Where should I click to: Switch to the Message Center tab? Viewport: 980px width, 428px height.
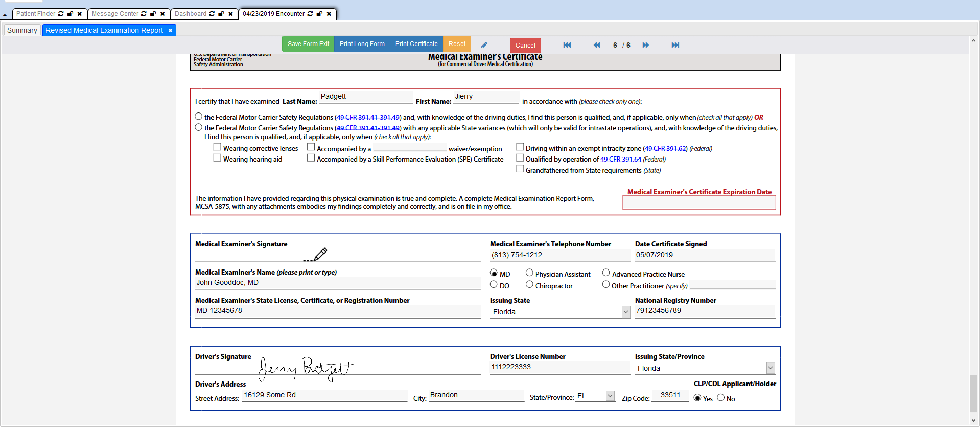tap(115, 14)
